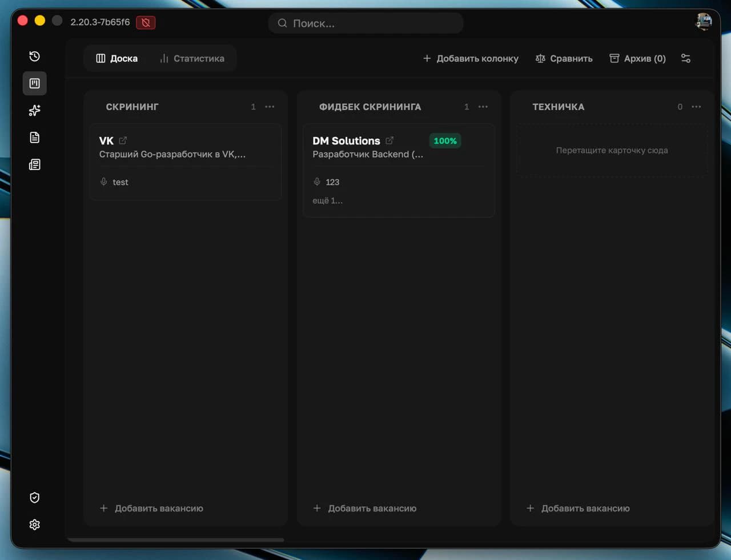Click the horizontal scrollbar at bottom
Screen dimensions: 731x560
click(x=176, y=539)
